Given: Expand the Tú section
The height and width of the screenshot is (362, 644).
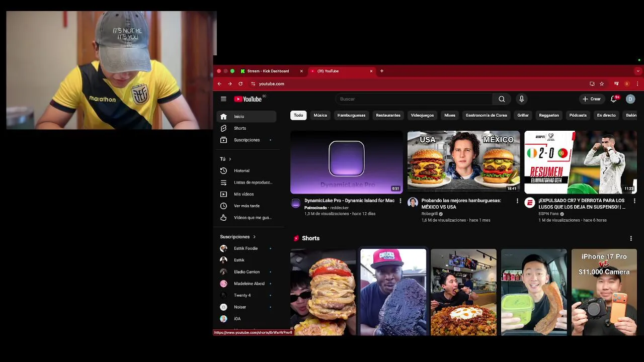Looking at the screenshot, I should point(225,159).
